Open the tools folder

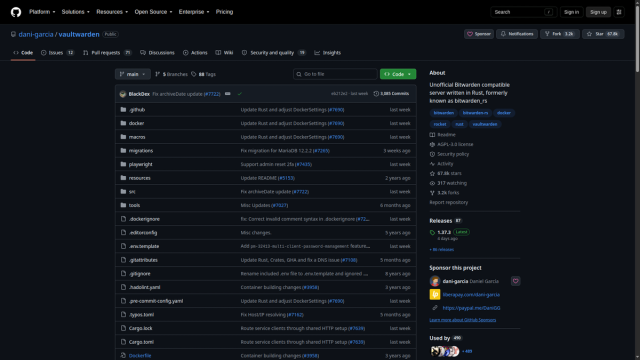point(134,205)
